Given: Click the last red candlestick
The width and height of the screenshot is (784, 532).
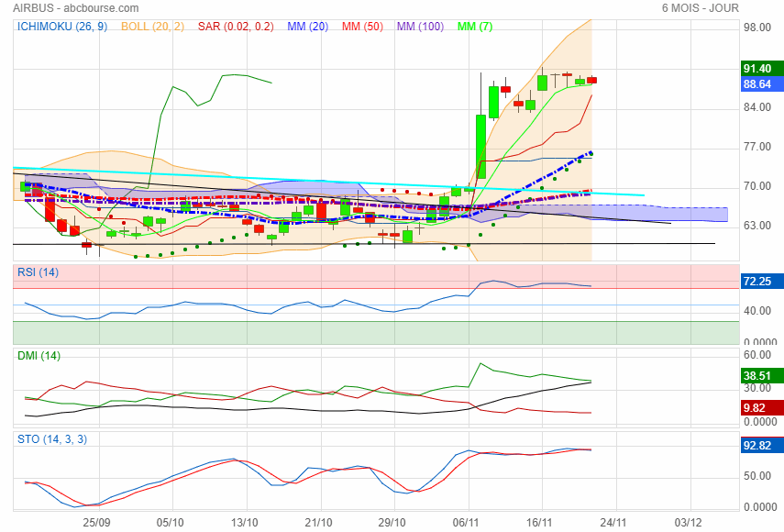Looking at the screenshot, I should tap(592, 80).
